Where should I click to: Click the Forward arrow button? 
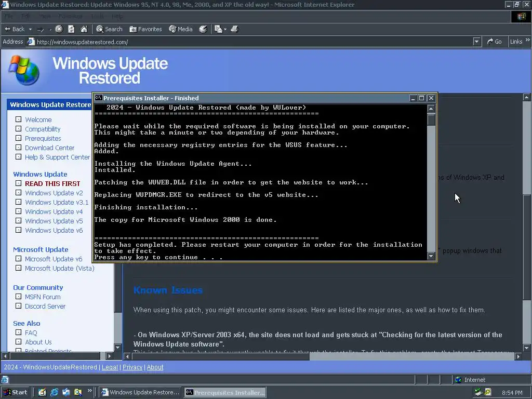pyautogui.click(x=41, y=29)
